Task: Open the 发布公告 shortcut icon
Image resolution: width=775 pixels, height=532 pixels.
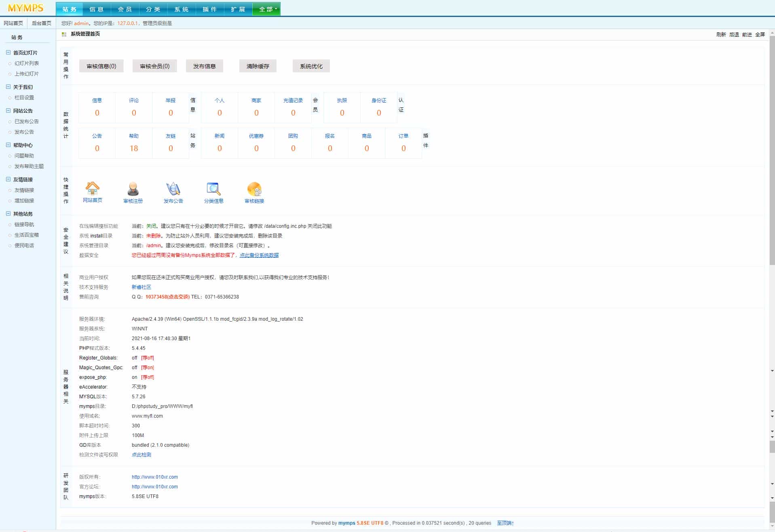Action: [x=173, y=189]
